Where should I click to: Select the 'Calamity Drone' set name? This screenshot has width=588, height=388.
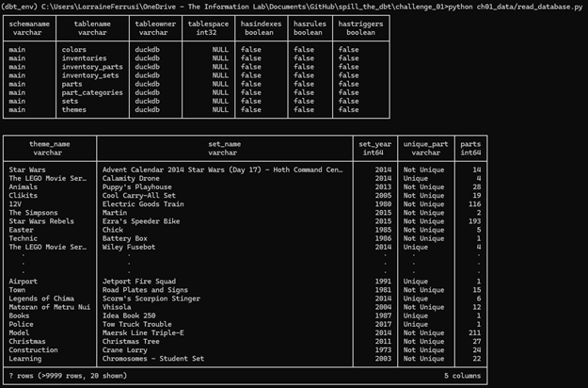pyautogui.click(x=131, y=179)
